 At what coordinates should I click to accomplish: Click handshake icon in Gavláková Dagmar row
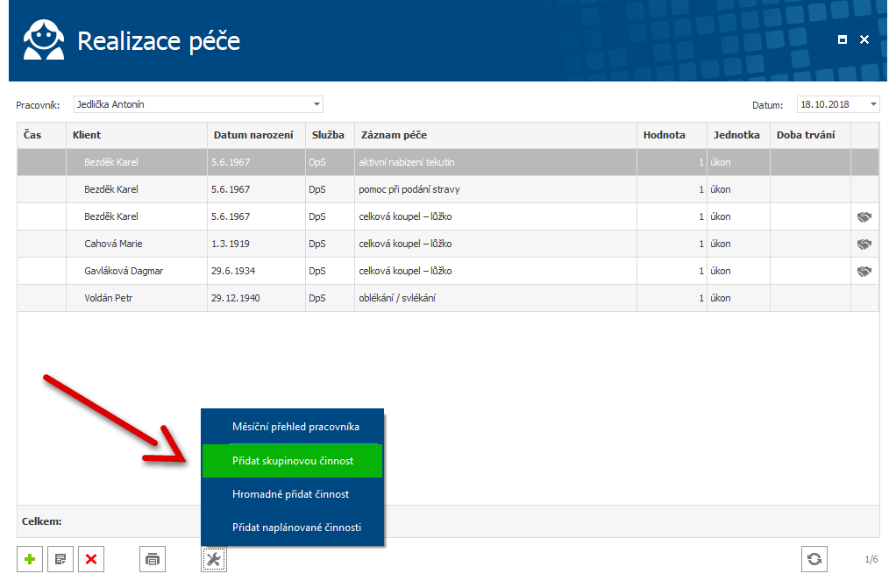tap(864, 272)
